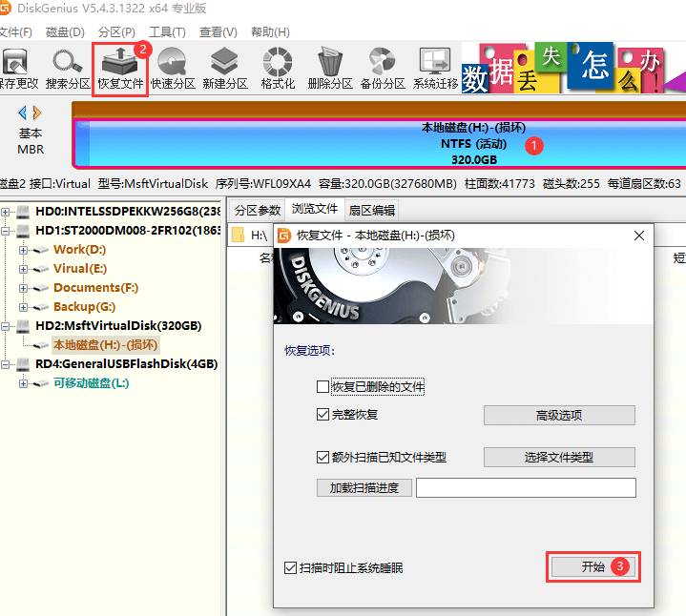Expand the removable disk (L:) node

tap(23, 384)
